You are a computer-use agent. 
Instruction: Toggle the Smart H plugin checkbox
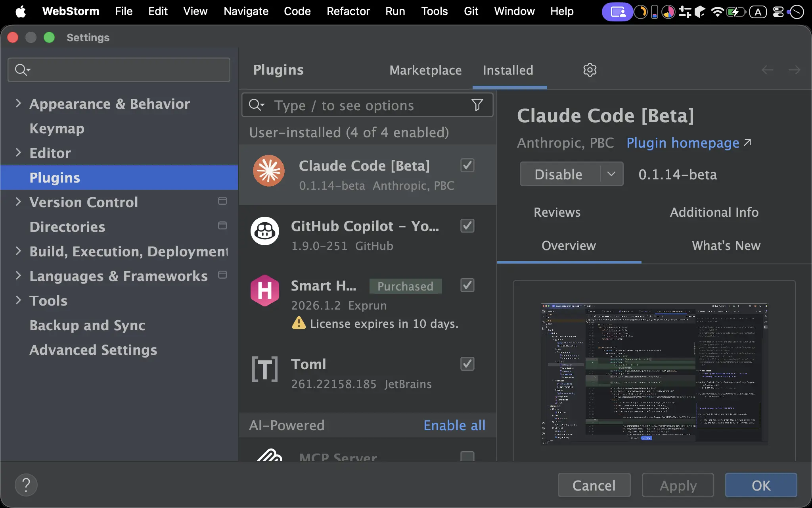tap(467, 285)
